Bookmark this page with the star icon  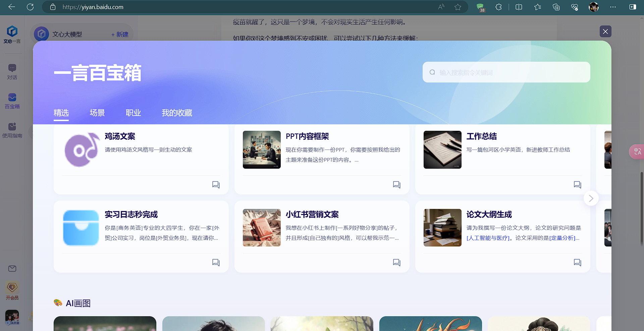point(458,7)
